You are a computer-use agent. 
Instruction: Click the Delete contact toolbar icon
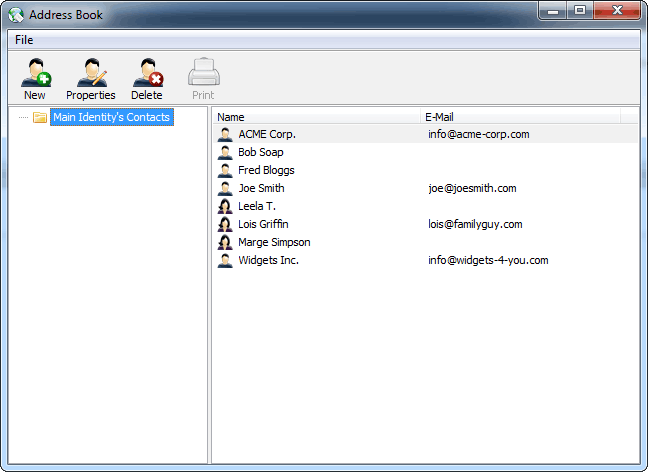point(148,72)
